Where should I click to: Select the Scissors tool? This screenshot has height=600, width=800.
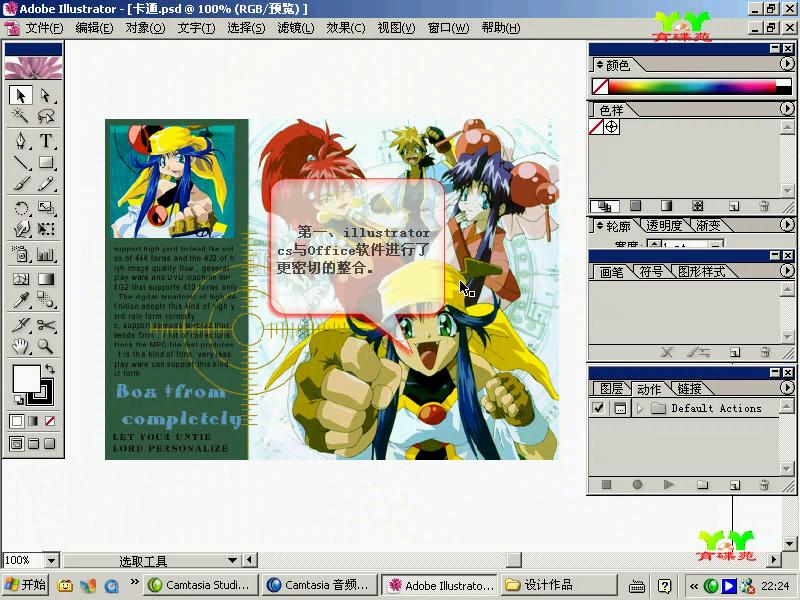46,325
